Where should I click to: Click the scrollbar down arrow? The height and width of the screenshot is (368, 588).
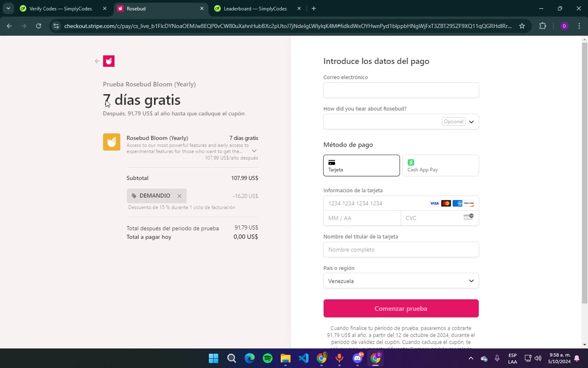pyautogui.click(x=584, y=345)
